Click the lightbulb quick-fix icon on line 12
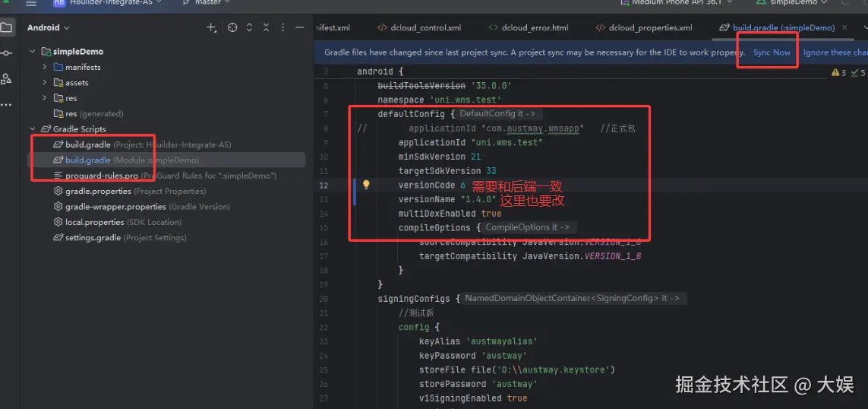868x409 pixels. [366, 185]
